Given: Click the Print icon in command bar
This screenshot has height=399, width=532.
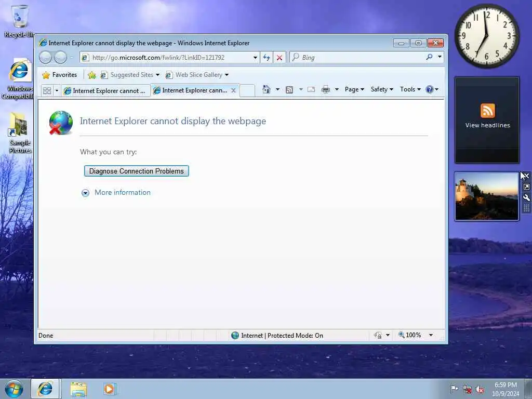Looking at the screenshot, I should coord(326,89).
